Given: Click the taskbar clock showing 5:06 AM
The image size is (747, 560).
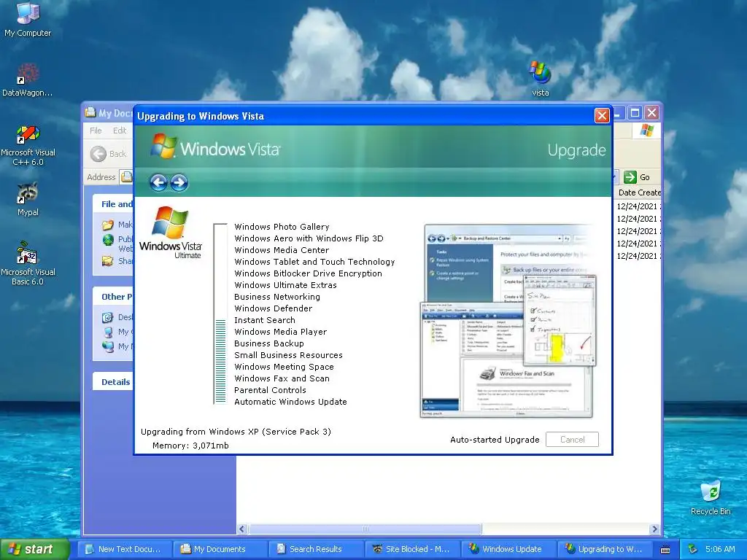Looking at the screenshot, I should coord(720,549).
